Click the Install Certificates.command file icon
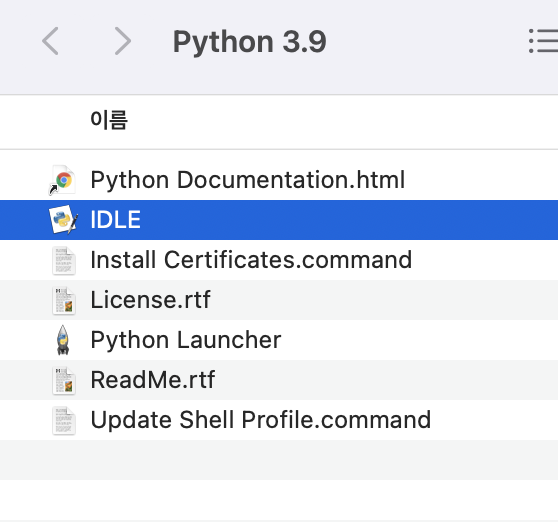 pos(64,260)
